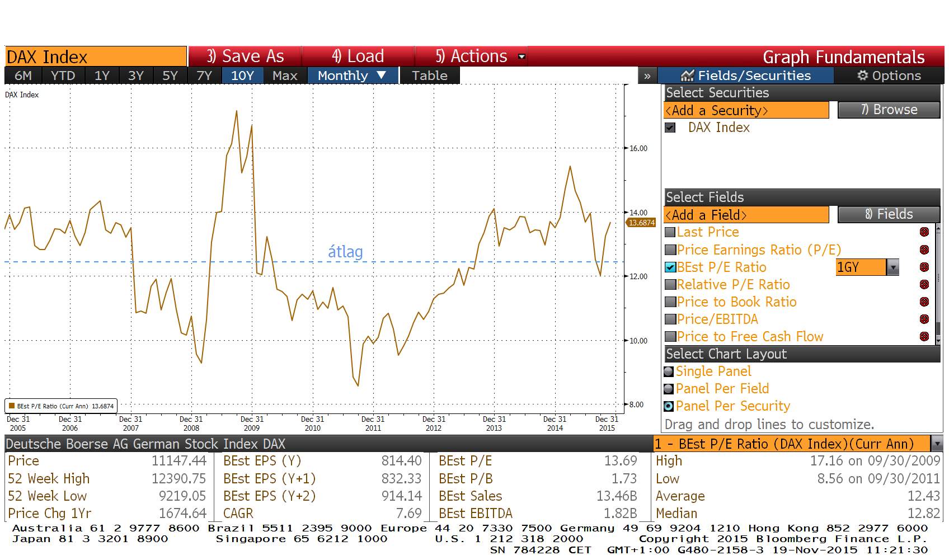949x560 pixels.
Task: Click the BEst EBITDA 1.82B row
Action: click(x=538, y=514)
